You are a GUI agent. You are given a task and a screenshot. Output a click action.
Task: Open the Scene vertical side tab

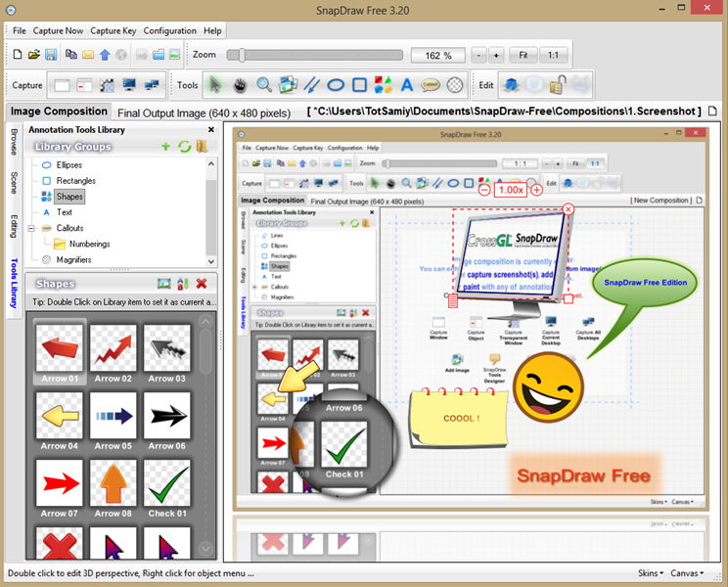[x=14, y=183]
